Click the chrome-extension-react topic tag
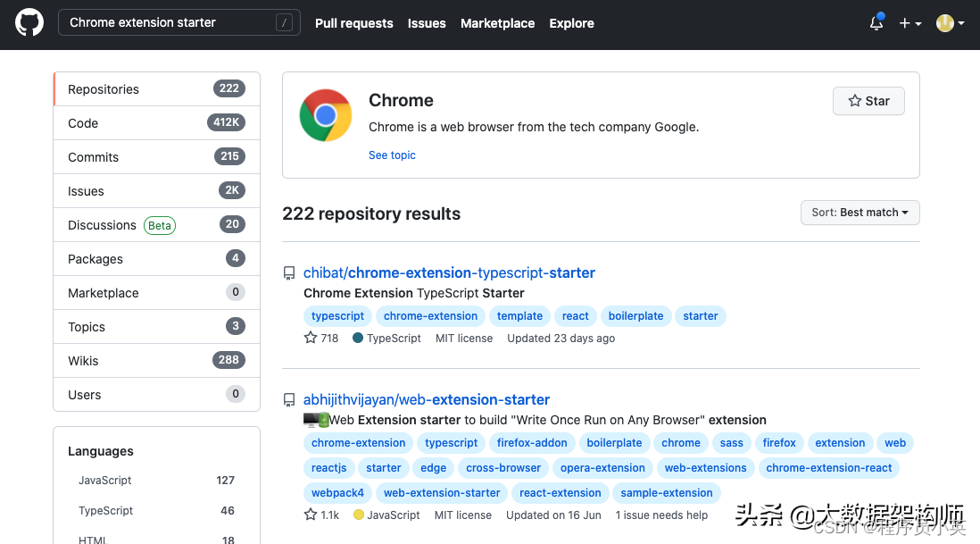 point(829,468)
